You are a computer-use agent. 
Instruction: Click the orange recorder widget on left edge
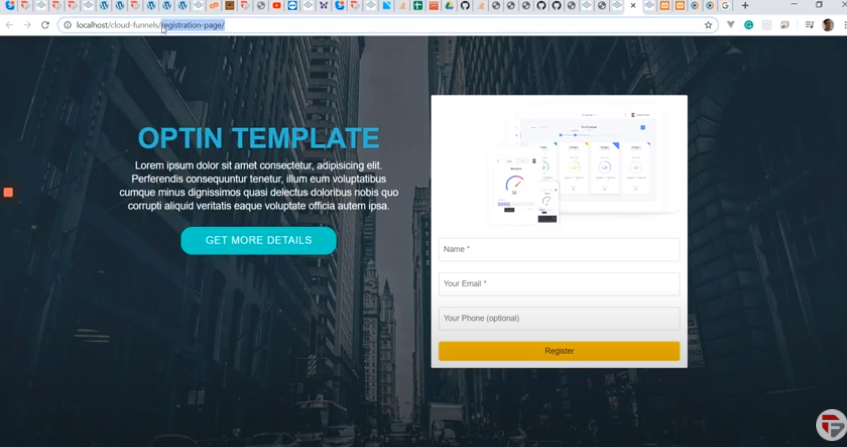click(x=8, y=191)
